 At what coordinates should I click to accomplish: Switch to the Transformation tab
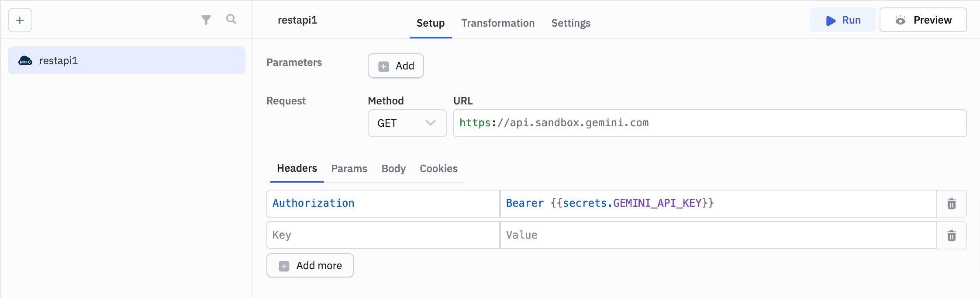497,23
